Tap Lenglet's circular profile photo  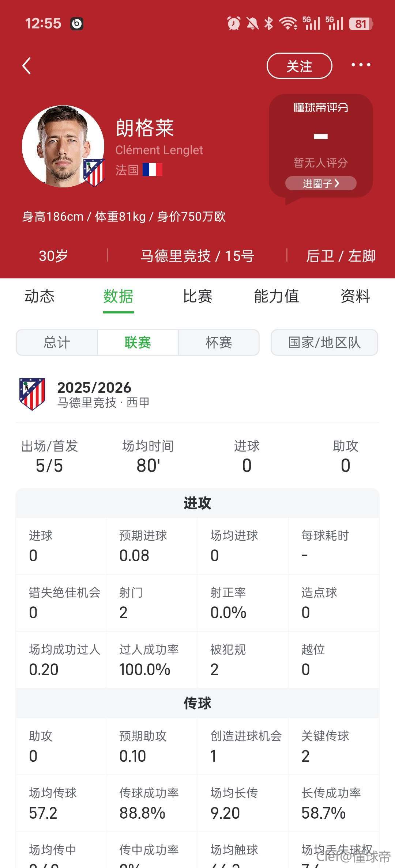pyautogui.click(x=62, y=146)
